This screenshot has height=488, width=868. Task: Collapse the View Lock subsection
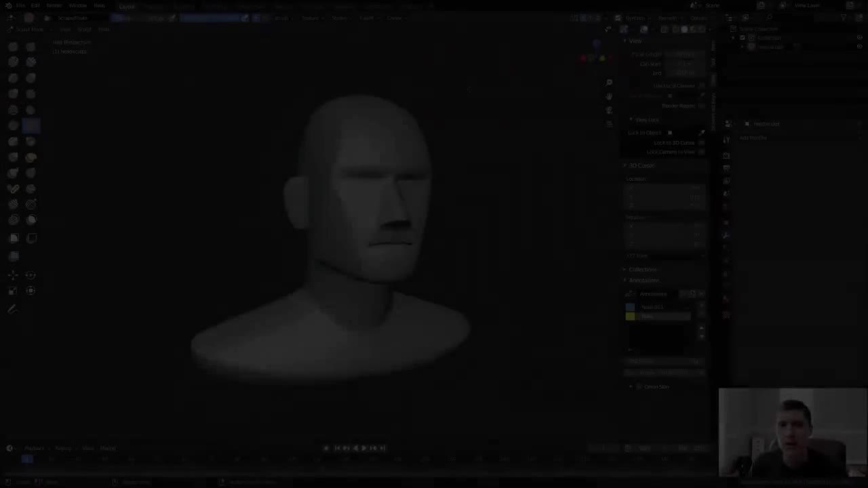point(631,119)
